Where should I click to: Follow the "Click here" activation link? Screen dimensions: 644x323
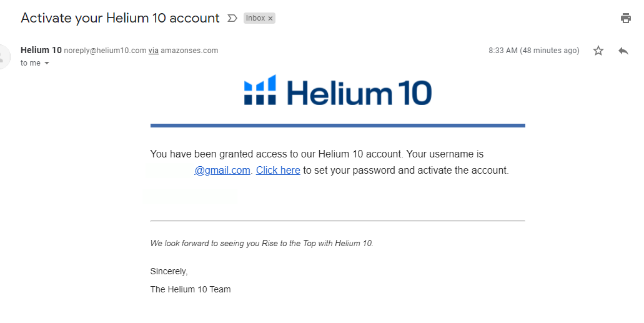pyautogui.click(x=278, y=170)
